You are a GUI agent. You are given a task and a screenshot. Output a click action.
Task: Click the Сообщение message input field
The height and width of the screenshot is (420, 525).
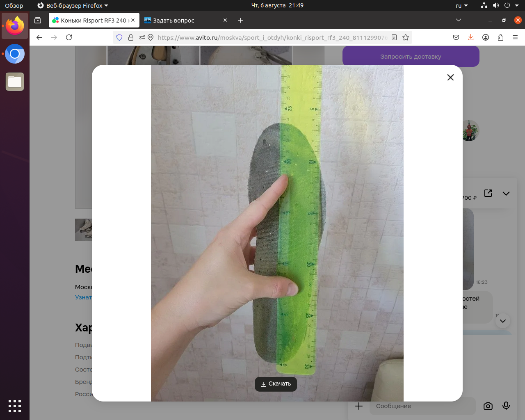tap(422, 406)
